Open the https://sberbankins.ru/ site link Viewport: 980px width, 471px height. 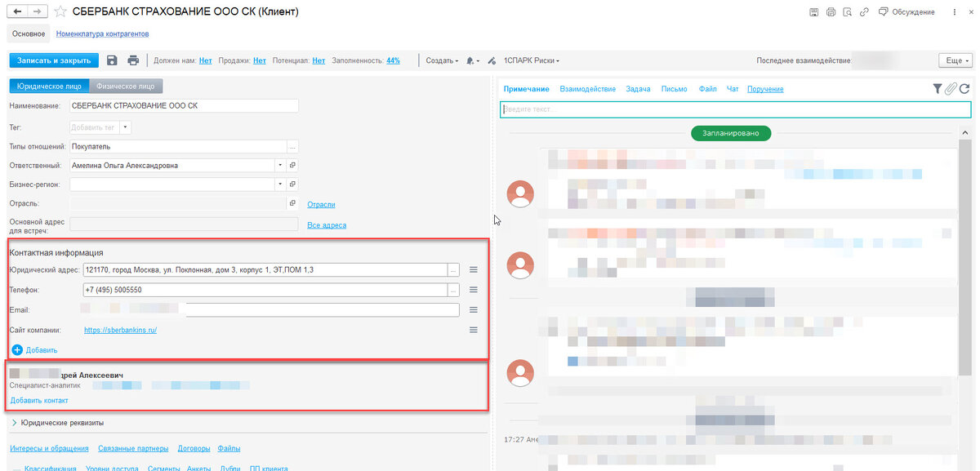click(x=120, y=330)
